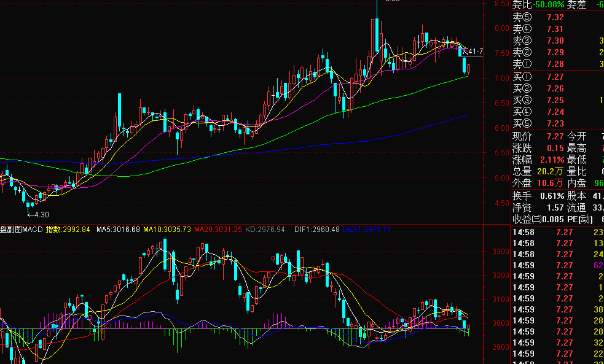Select the 涨跌 value 0.15

[555, 148]
